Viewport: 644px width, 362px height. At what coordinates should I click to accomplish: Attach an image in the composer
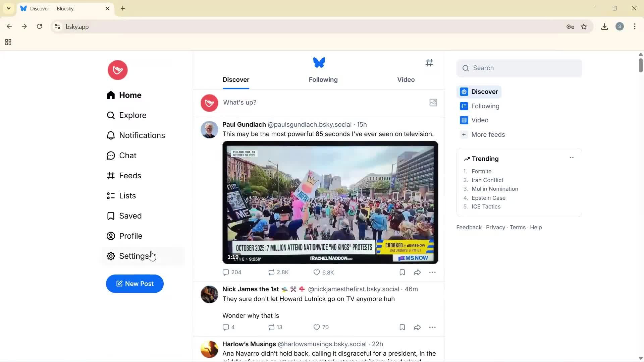coord(433,103)
